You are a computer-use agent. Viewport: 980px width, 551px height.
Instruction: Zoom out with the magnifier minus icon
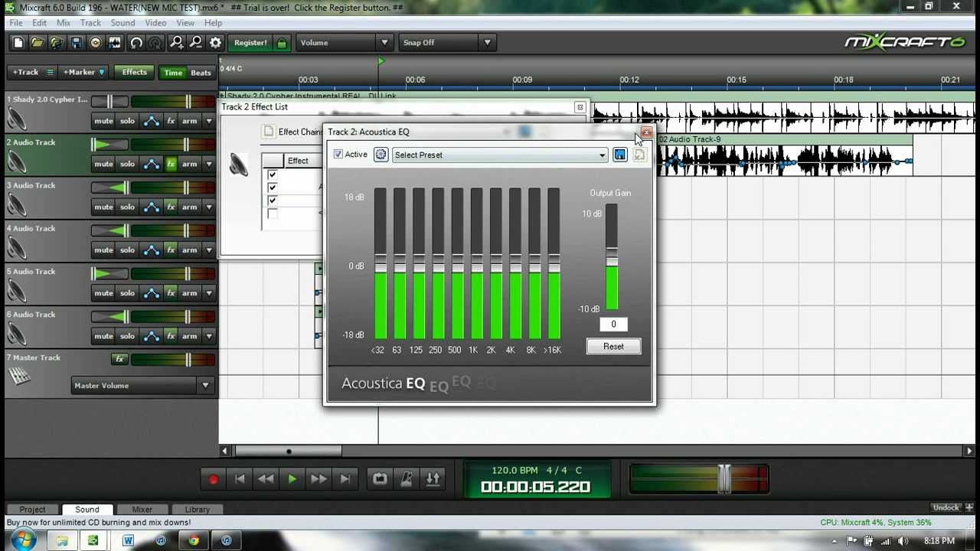196,43
